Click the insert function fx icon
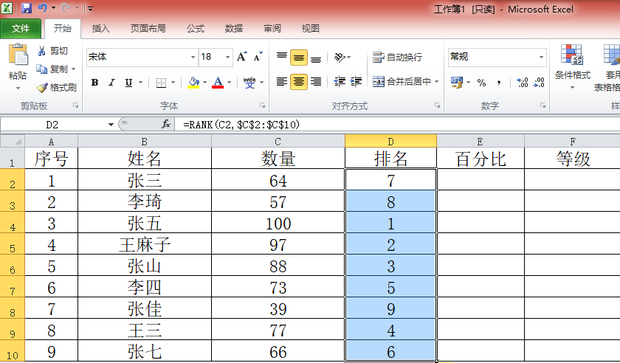Image resolution: width=620 pixels, height=363 pixels. click(x=166, y=124)
